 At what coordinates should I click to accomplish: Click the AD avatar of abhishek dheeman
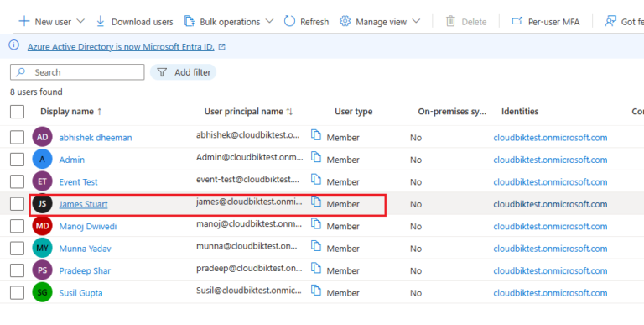[x=42, y=137]
